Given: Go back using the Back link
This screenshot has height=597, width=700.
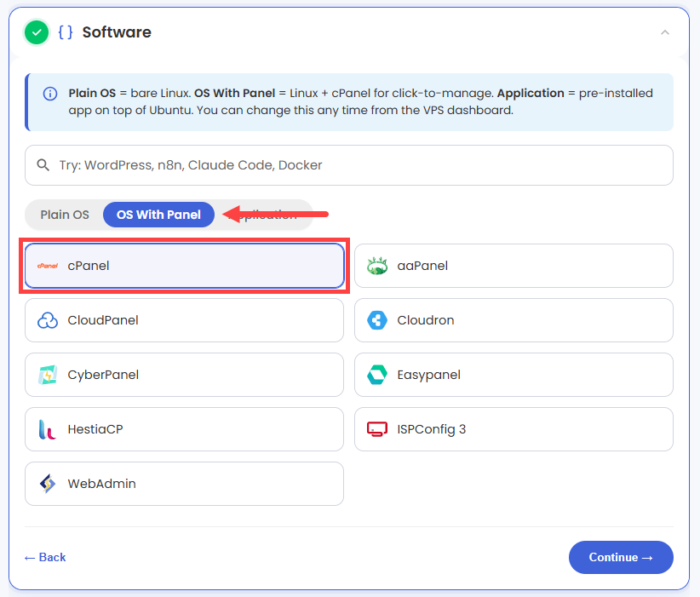Looking at the screenshot, I should pyautogui.click(x=45, y=557).
